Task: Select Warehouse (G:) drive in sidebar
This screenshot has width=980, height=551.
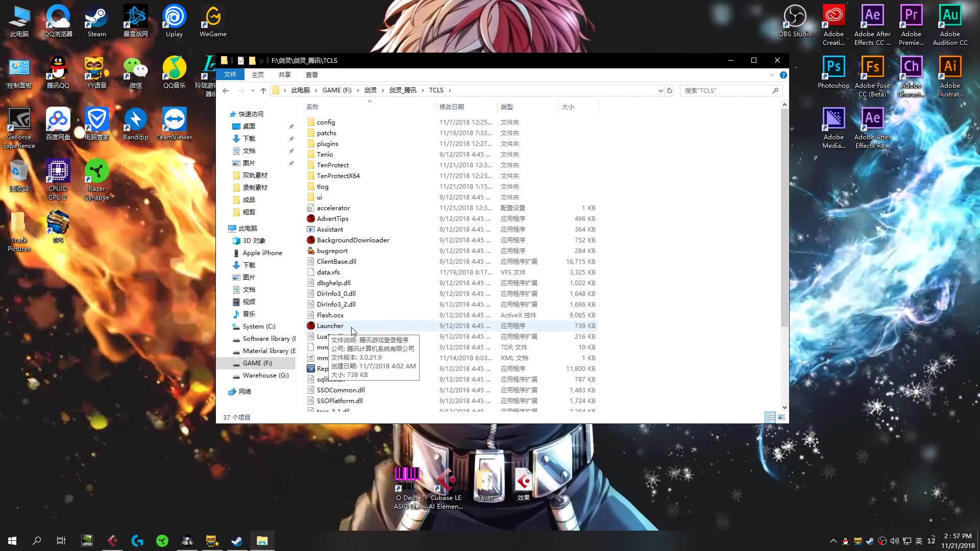Action: click(x=265, y=375)
